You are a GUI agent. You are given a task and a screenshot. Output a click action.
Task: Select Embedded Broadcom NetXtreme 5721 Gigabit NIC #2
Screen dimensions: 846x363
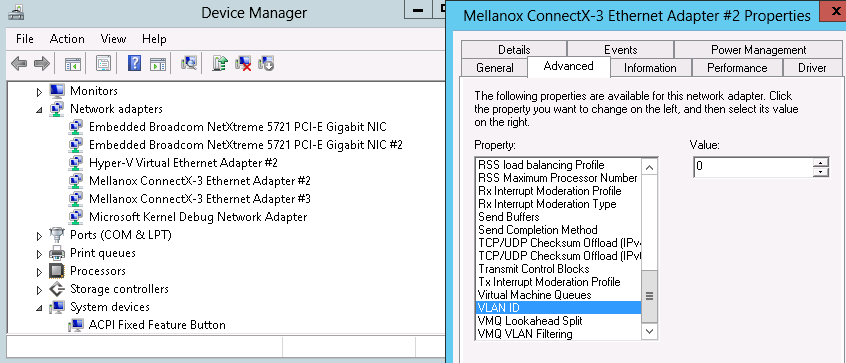click(x=245, y=145)
